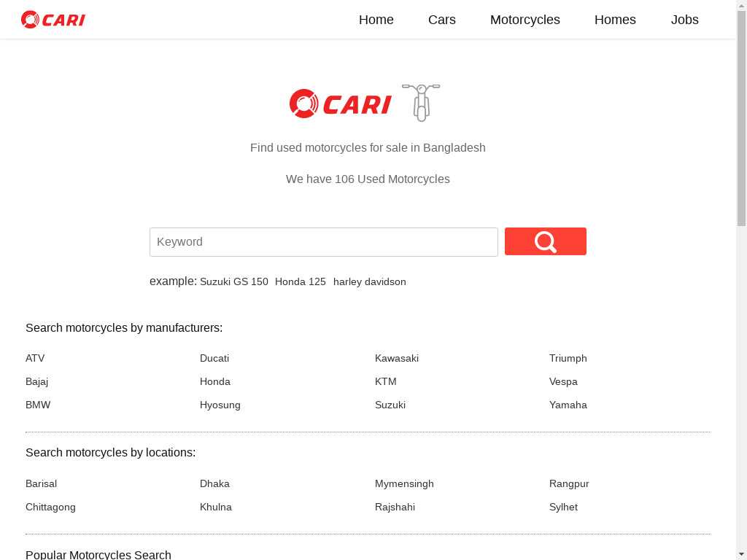Try the Suzuki GS 150 example search

[234, 282]
